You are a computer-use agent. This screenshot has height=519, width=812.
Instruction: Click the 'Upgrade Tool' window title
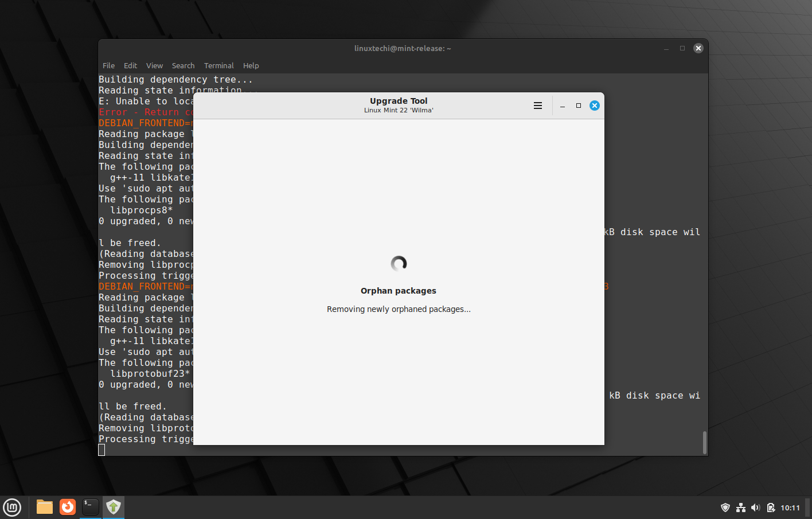399,101
